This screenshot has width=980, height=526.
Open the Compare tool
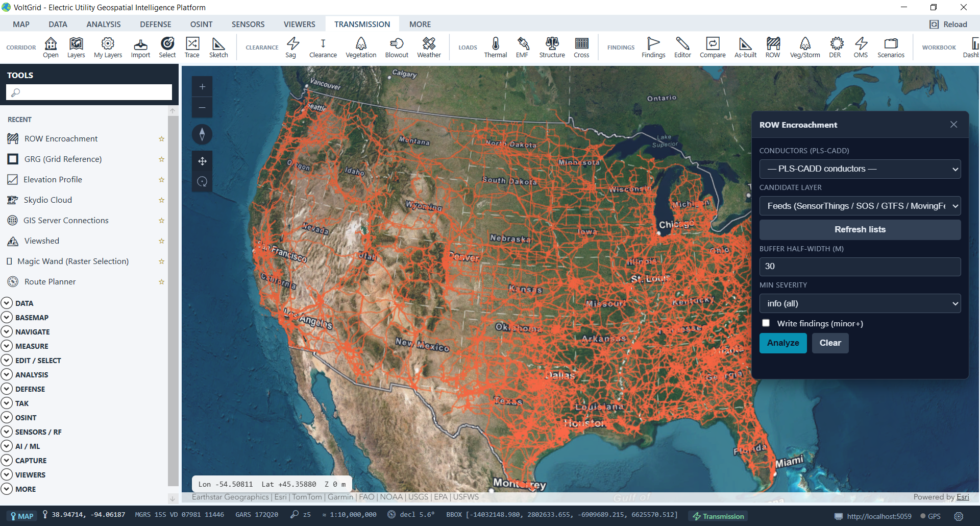tap(713, 47)
